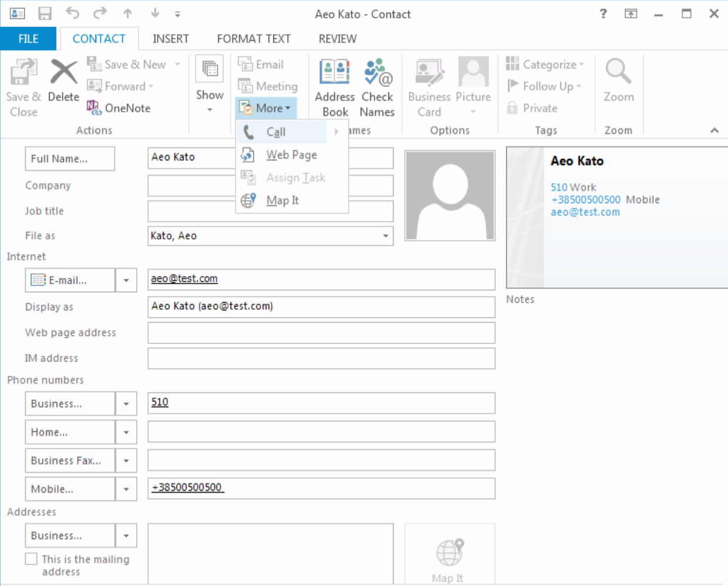728x586 pixels.
Task: Expand the Mobile phone type dropdown
Action: [126, 490]
